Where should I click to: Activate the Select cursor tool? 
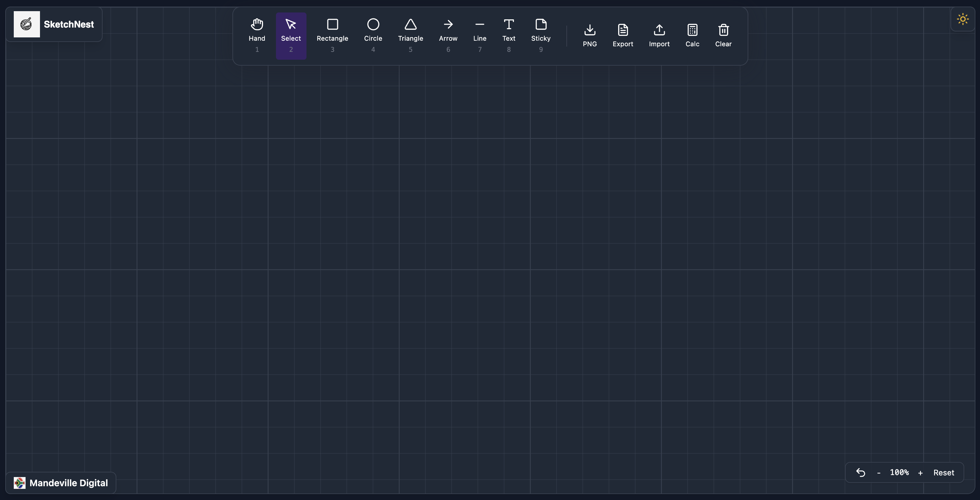[x=291, y=35]
